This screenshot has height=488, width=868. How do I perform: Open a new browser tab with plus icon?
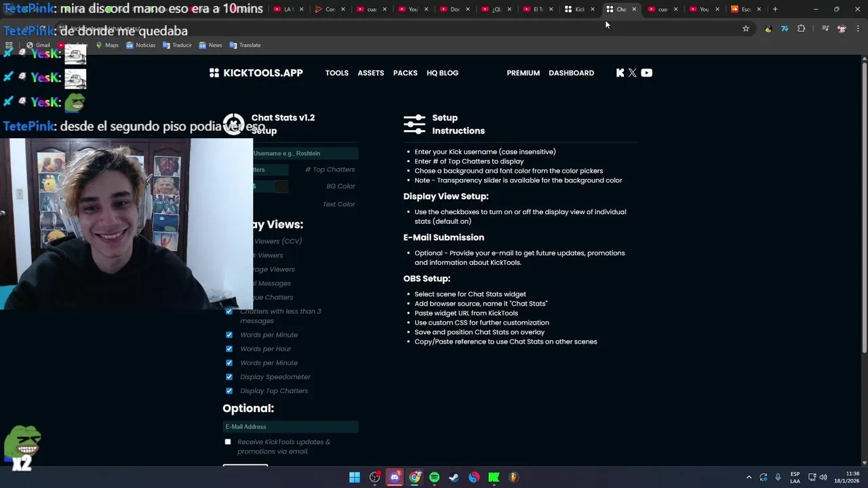775,9
